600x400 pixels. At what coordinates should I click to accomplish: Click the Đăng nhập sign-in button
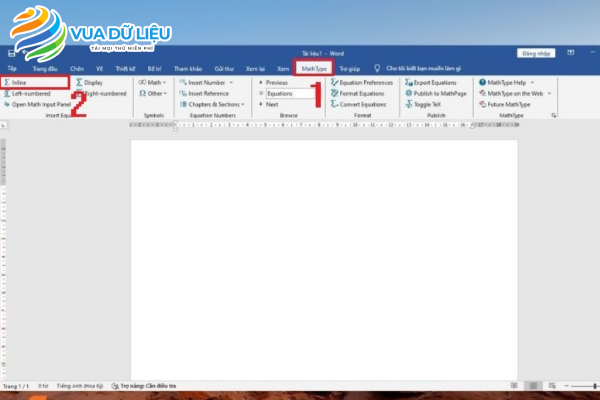click(x=535, y=52)
